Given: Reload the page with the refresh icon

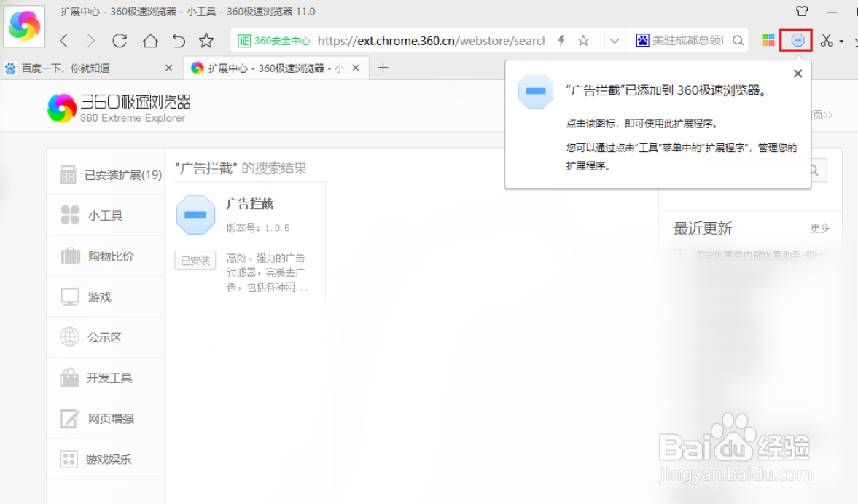Looking at the screenshot, I should [120, 41].
